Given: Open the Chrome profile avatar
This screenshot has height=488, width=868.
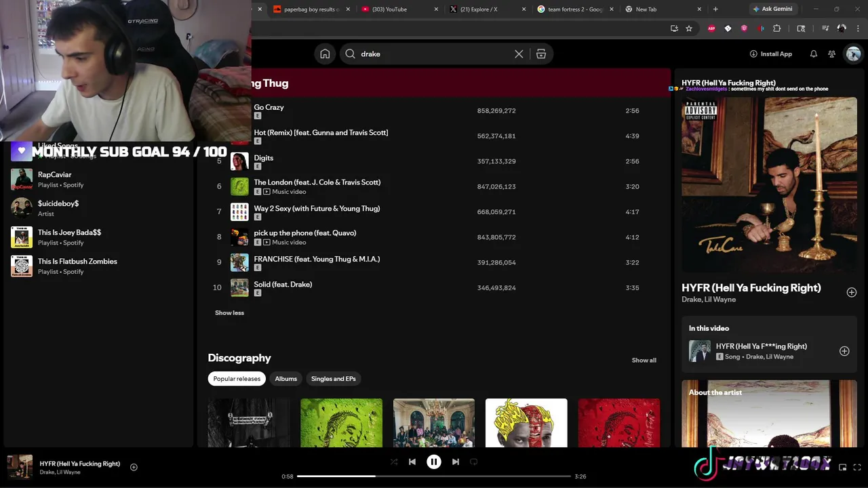Looking at the screenshot, I should [842, 28].
